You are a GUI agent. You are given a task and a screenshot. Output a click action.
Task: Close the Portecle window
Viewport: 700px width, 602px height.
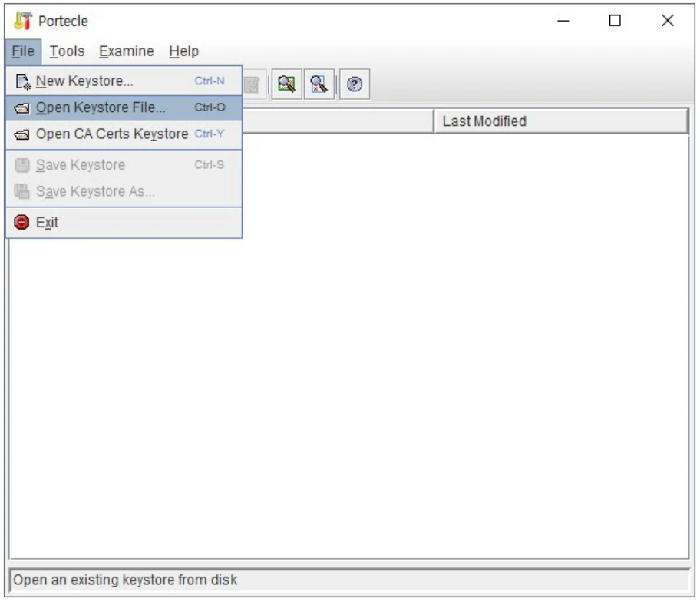668,21
